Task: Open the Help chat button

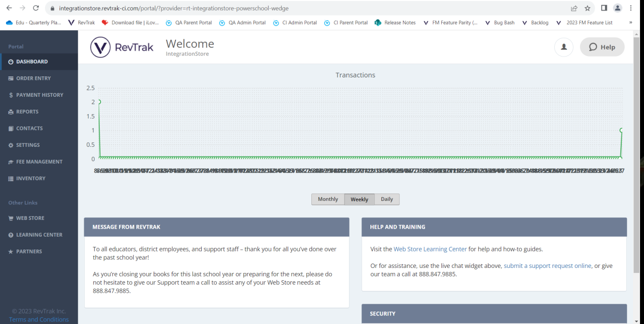Action: (602, 47)
